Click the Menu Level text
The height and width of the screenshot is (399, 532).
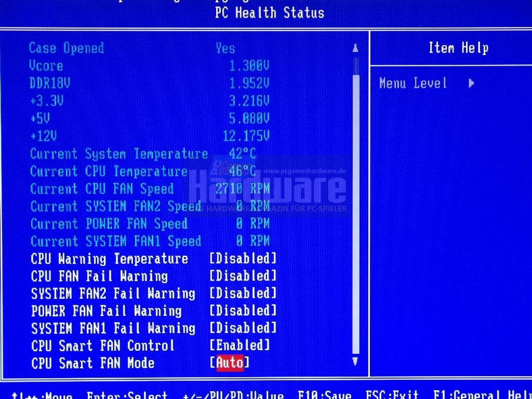(x=413, y=83)
